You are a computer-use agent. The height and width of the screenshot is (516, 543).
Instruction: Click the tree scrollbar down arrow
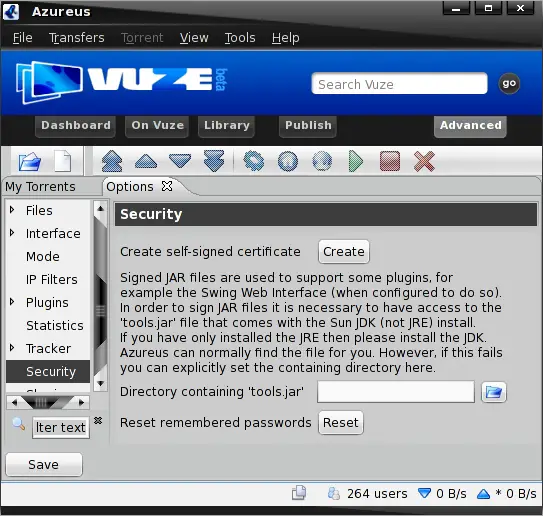(x=100, y=383)
